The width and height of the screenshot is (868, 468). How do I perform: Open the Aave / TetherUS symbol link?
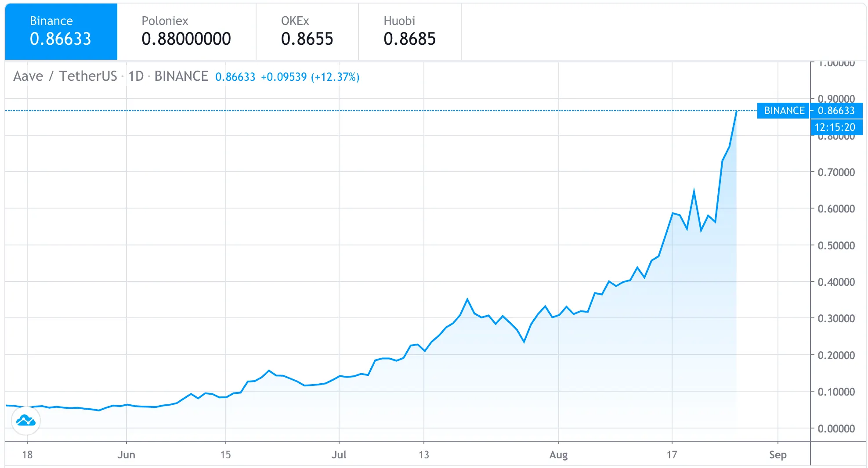pos(63,76)
